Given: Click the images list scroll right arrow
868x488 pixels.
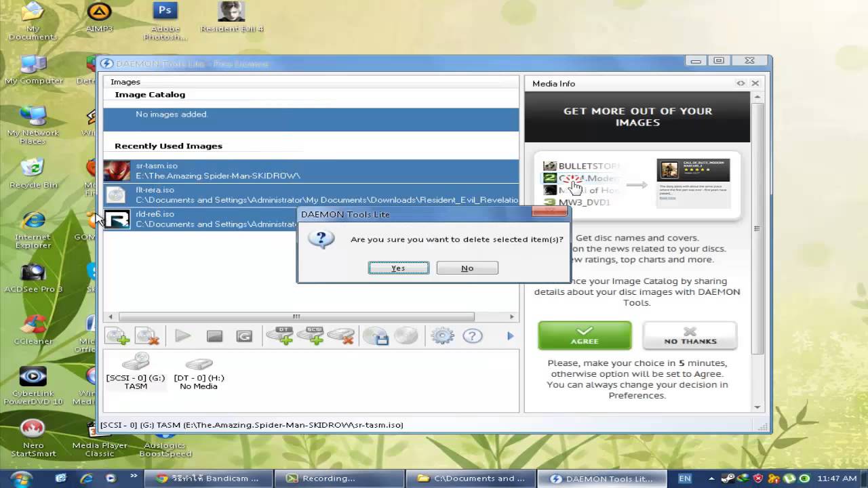Looking at the screenshot, I should coord(512,317).
